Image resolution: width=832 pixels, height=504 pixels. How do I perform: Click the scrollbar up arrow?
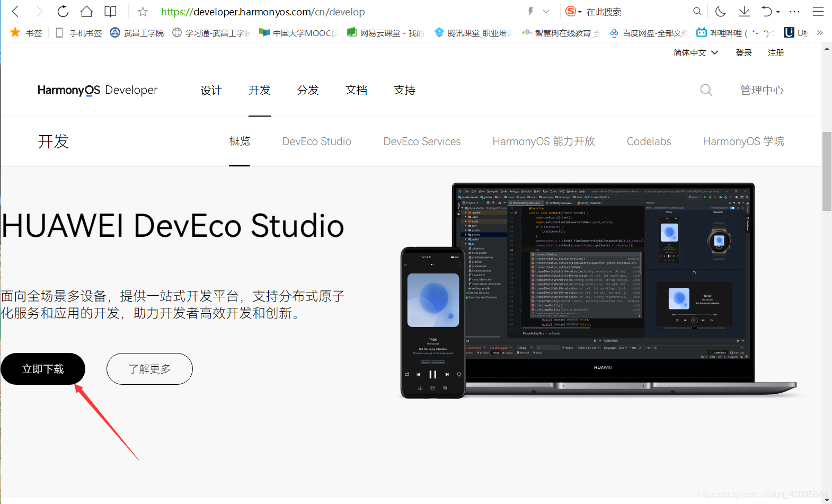coord(827,48)
